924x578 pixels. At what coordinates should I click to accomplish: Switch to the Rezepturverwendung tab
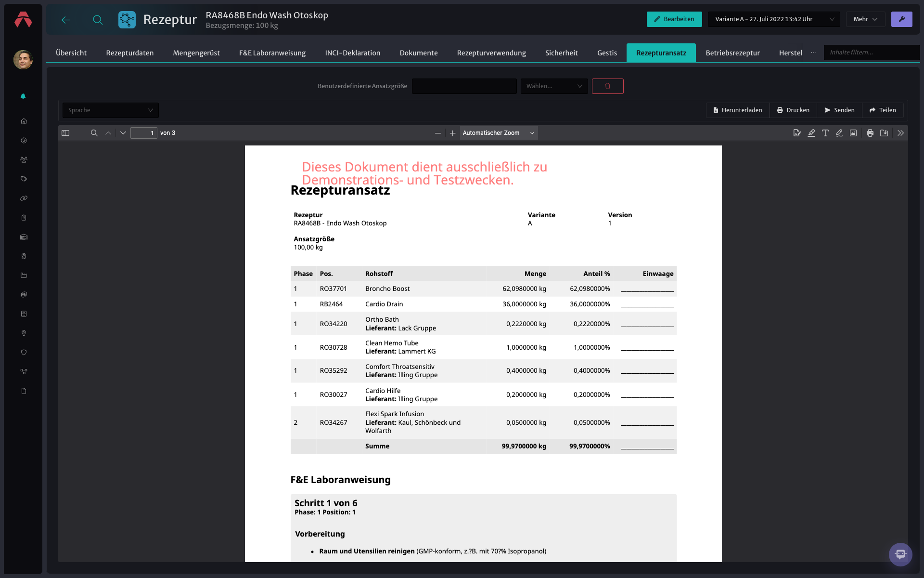[x=491, y=53]
